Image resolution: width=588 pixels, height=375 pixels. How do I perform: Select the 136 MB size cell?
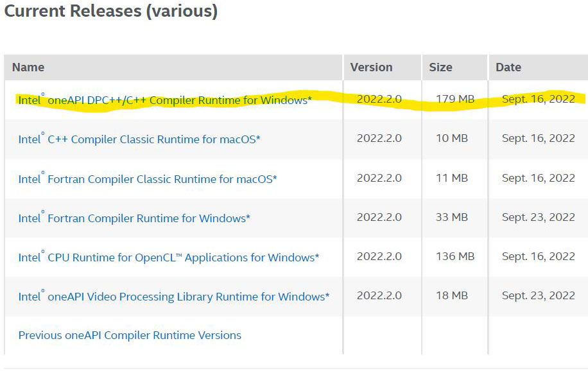tap(455, 256)
